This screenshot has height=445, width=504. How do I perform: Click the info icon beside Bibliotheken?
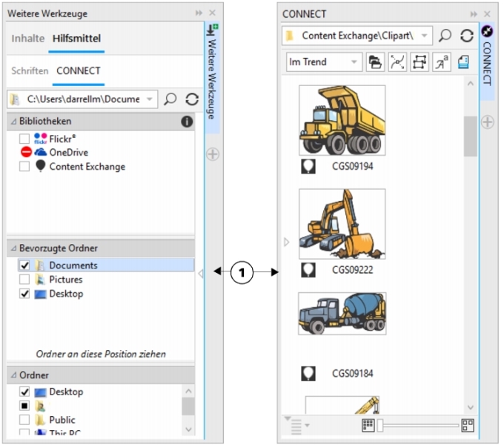pos(187,121)
